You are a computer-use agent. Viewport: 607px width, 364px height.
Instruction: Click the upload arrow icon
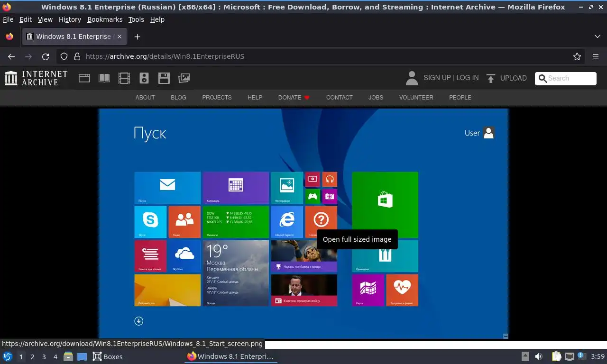click(491, 78)
